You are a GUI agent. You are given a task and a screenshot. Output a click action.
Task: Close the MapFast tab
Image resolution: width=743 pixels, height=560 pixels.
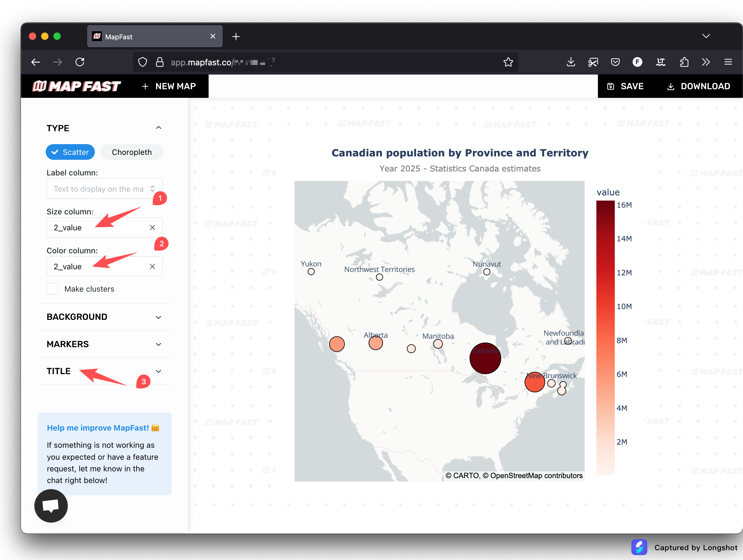(x=213, y=36)
